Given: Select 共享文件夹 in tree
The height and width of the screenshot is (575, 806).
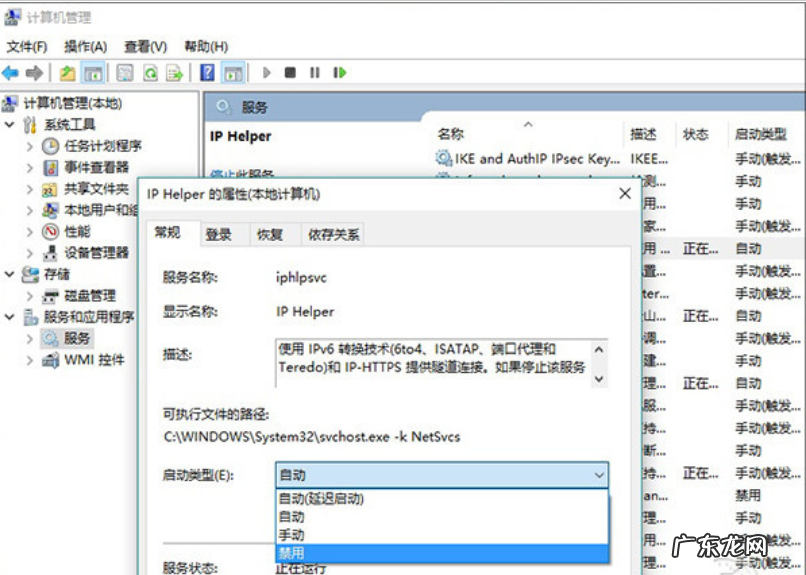Looking at the screenshot, I should click(96, 189).
